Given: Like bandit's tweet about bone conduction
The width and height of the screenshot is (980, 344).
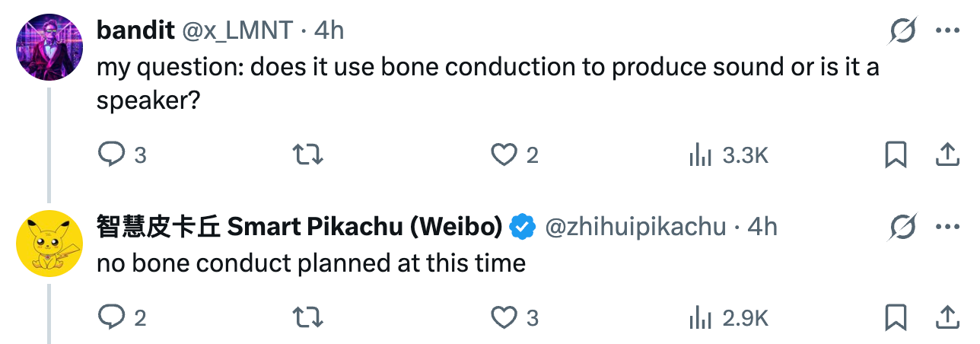Looking at the screenshot, I should pos(504,155).
